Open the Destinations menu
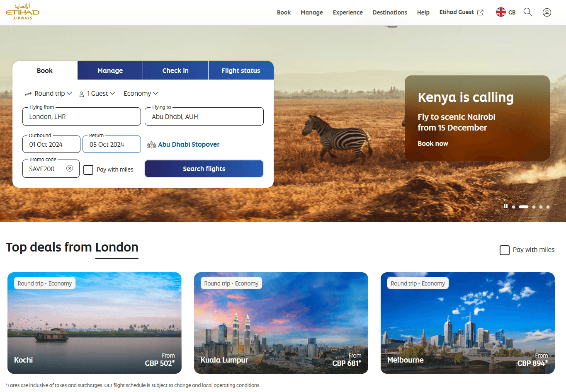The width and height of the screenshot is (566, 392). point(390,12)
